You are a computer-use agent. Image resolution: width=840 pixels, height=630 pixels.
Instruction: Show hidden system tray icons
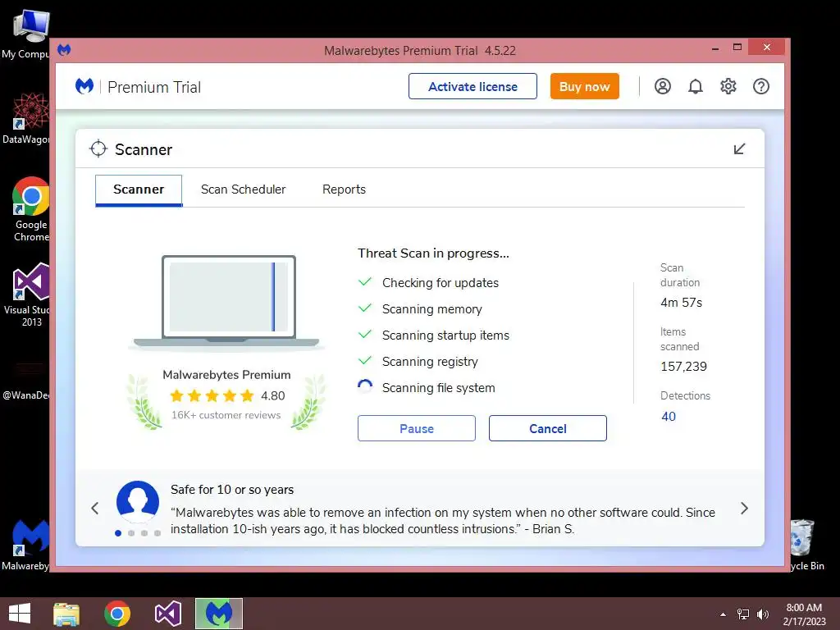[724, 614]
